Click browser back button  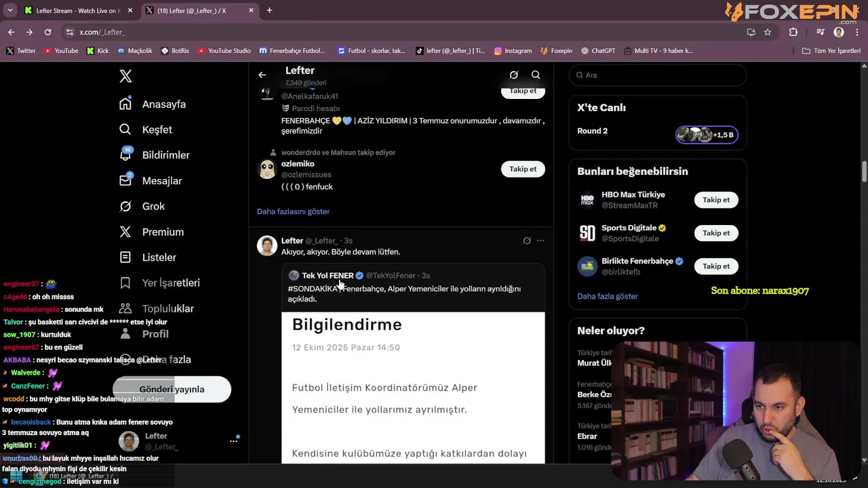coord(12,32)
